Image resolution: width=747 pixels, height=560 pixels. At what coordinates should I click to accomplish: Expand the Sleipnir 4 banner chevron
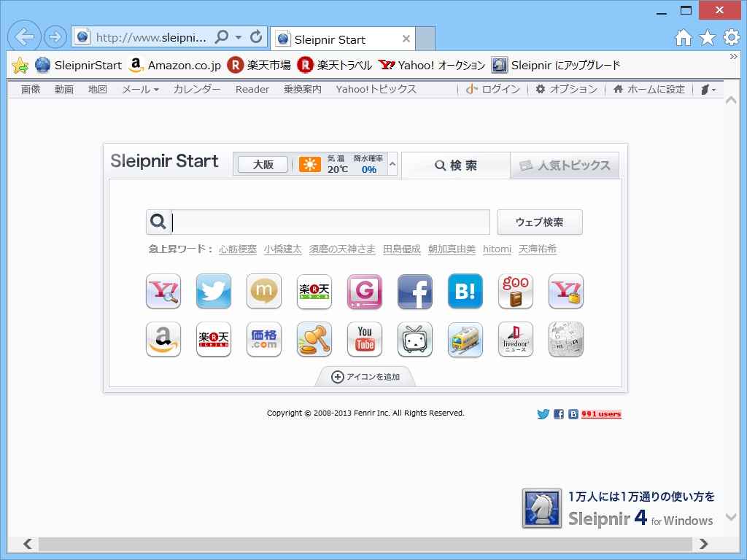(729, 519)
